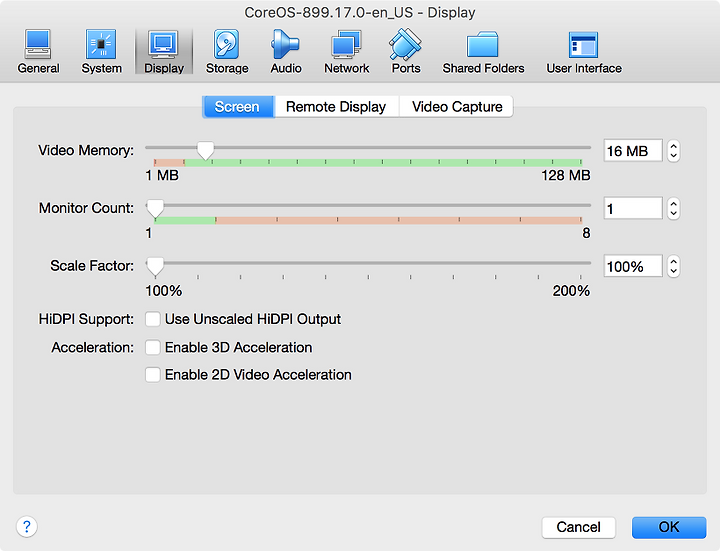720x551 pixels.
Task: Enable 2D Video Acceleration checkbox
Action: pos(152,375)
